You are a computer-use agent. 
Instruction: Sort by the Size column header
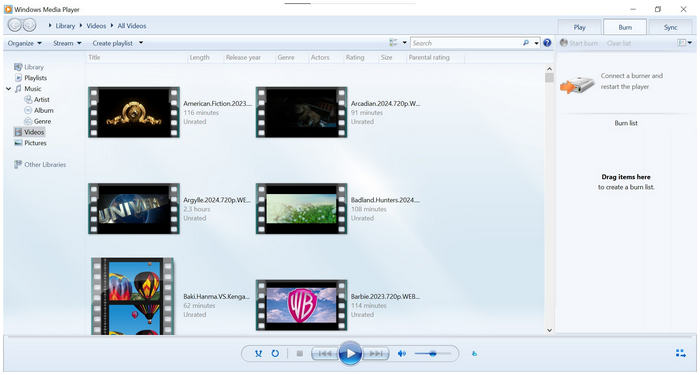(387, 57)
